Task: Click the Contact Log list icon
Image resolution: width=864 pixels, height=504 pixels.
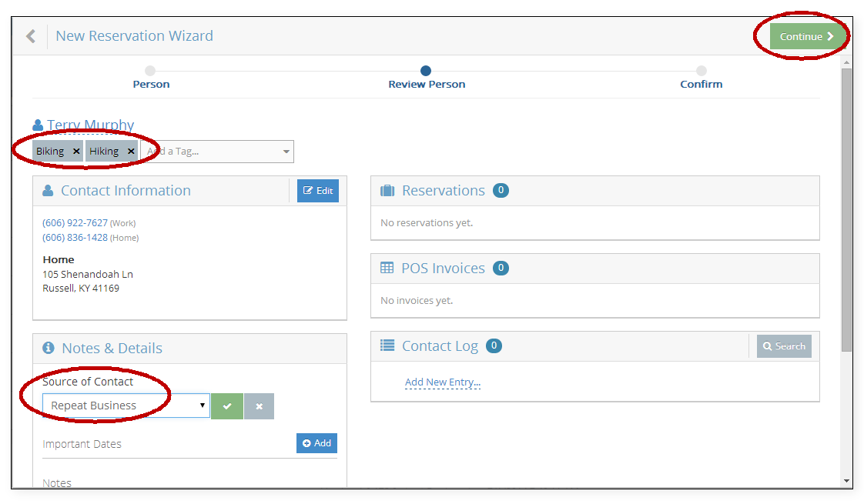Action: (387, 346)
